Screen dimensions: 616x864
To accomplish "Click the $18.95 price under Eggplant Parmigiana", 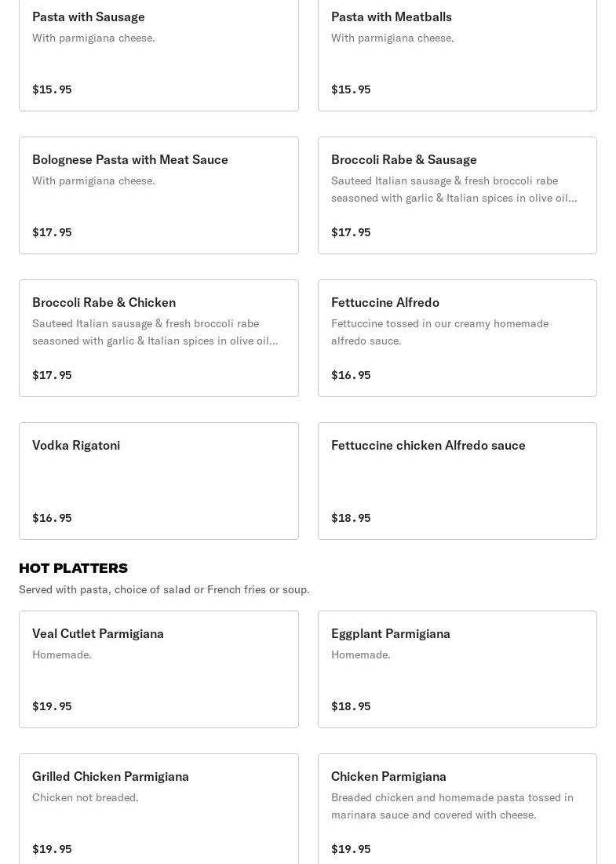I will click(351, 706).
